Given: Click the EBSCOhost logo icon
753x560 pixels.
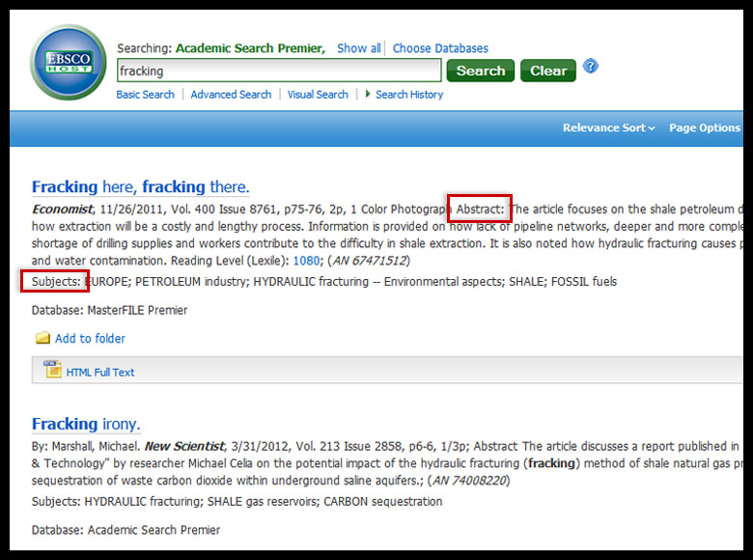Looking at the screenshot, I should coord(68,63).
